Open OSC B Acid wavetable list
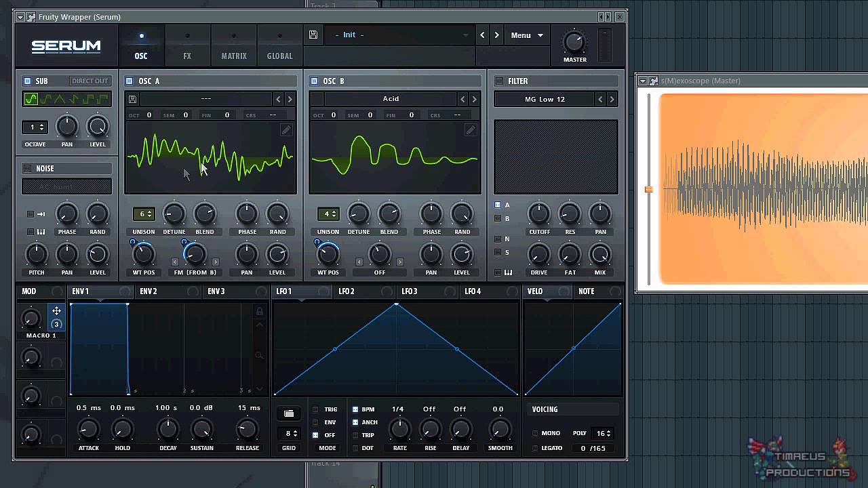868x488 pixels. tap(391, 99)
